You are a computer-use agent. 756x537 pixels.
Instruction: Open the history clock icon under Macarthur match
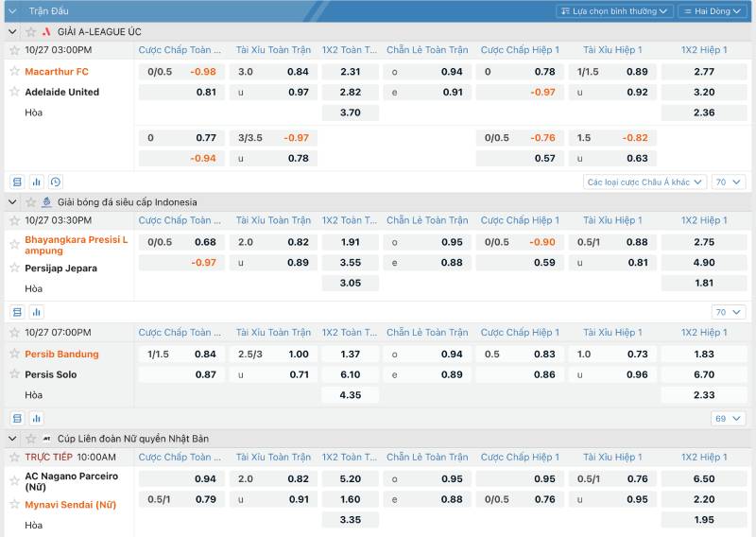click(56, 182)
